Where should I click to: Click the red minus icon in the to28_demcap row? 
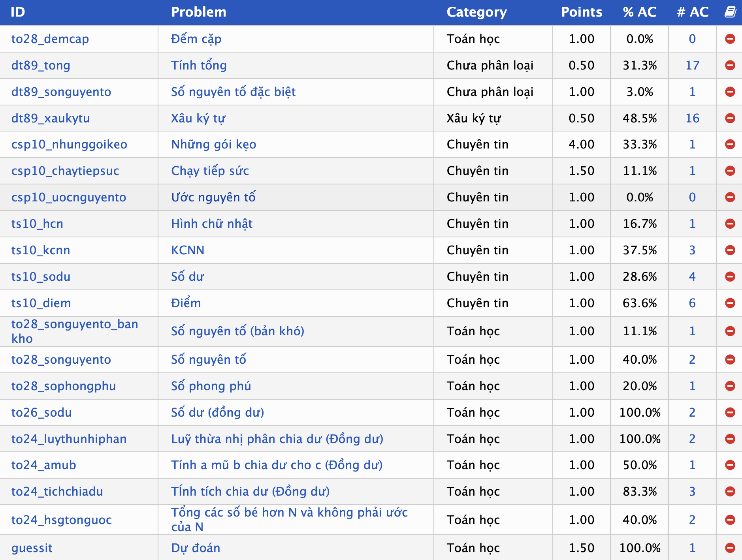[730, 39]
